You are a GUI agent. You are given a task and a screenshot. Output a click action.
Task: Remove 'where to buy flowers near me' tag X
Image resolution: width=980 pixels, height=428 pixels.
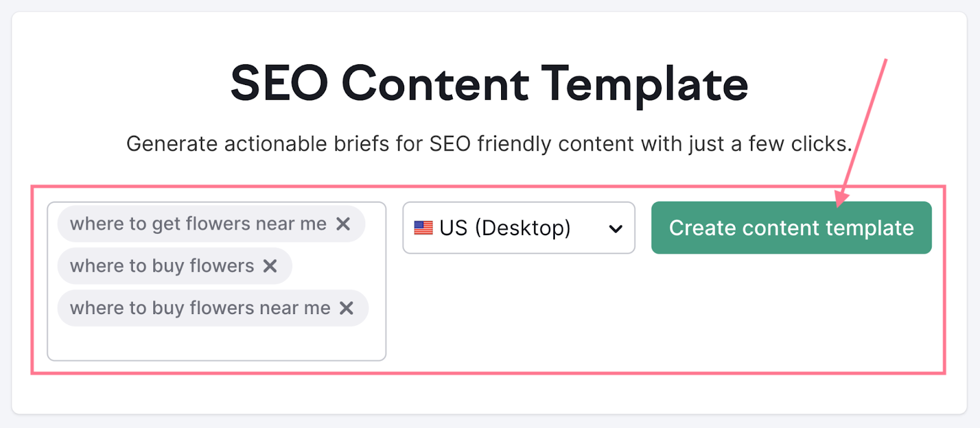pos(347,308)
